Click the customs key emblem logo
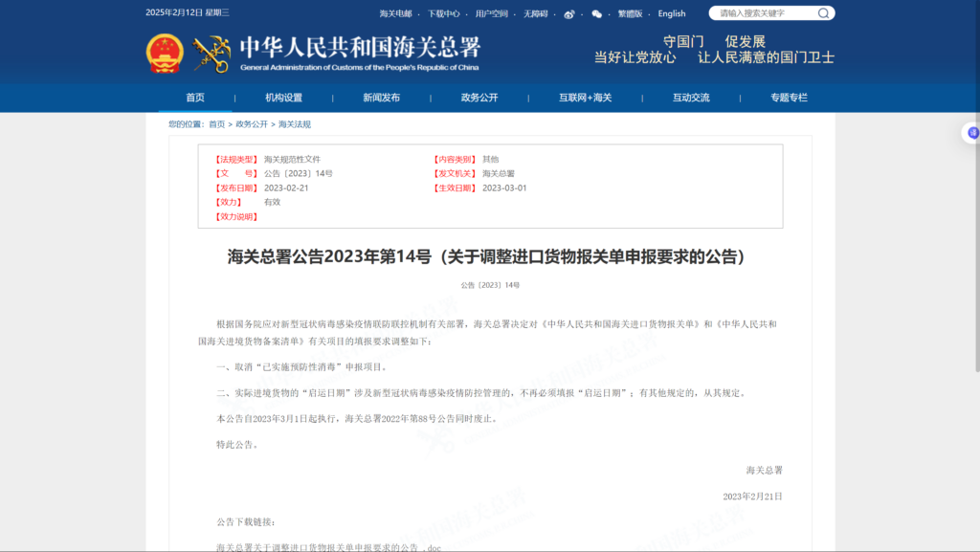This screenshot has width=980, height=552. point(212,55)
